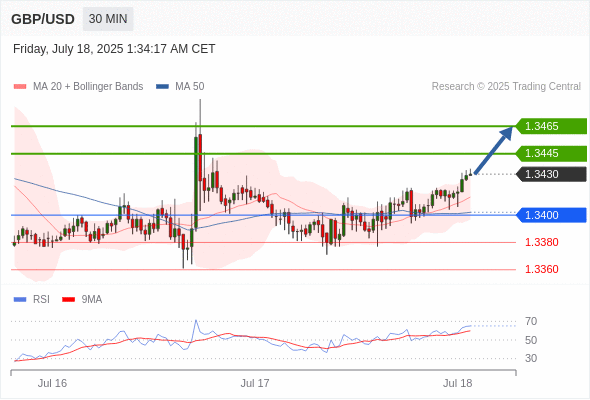
Task: Click the 30 MIN timeframe button
Action: [x=108, y=19]
